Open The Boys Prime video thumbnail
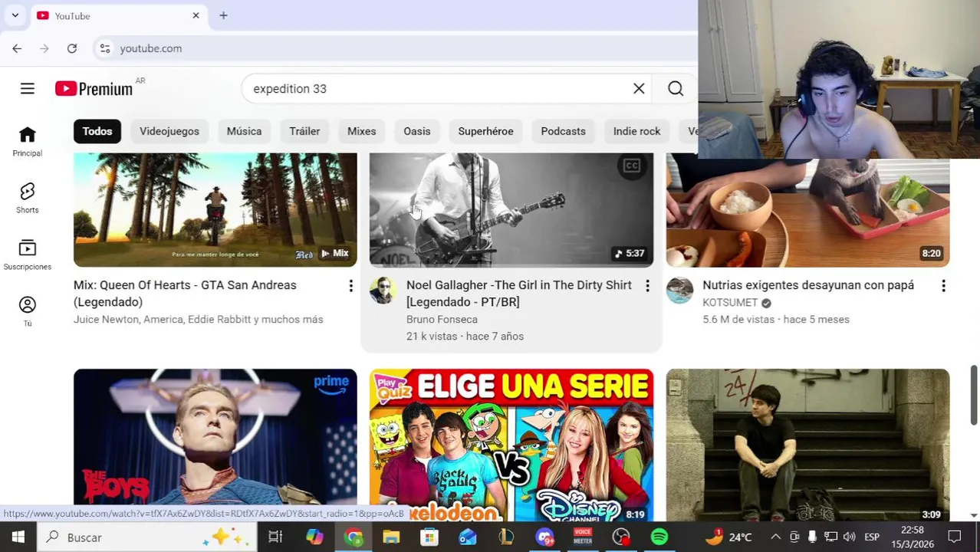The image size is (980, 552). click(215, 445)
